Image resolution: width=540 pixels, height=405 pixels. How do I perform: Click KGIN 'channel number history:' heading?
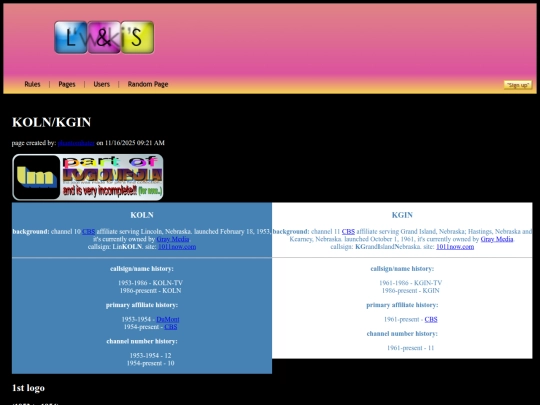tap(402, 334)
